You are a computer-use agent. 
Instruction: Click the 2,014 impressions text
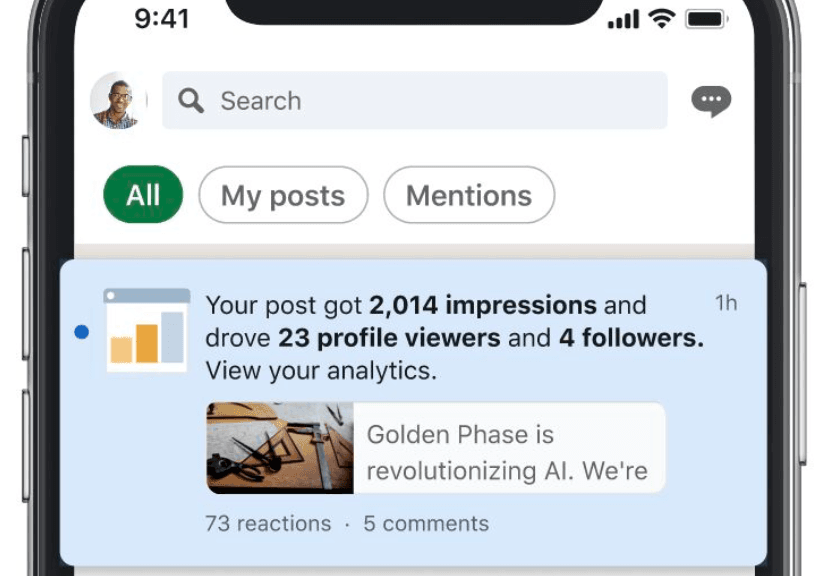click(483, 305)
